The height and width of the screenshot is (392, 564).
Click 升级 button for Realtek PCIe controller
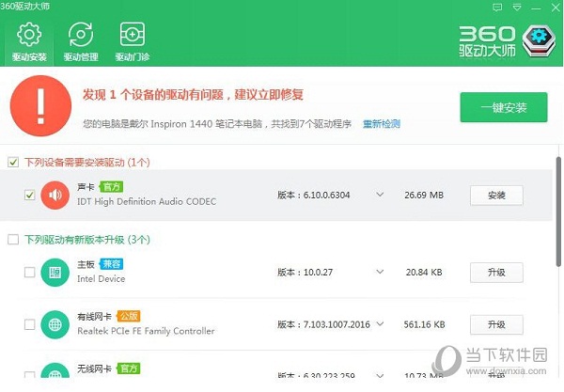pyautogui.click(x=496, y=324)
